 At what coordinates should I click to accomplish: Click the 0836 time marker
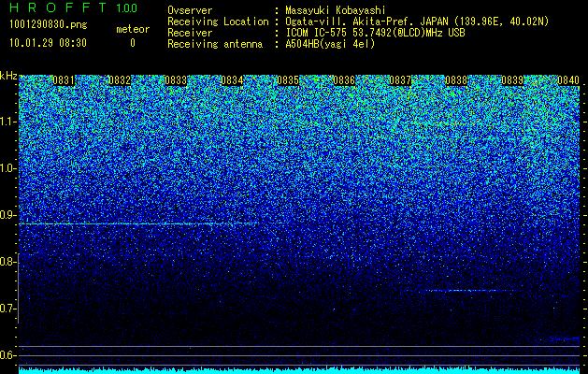coord(344,80)
